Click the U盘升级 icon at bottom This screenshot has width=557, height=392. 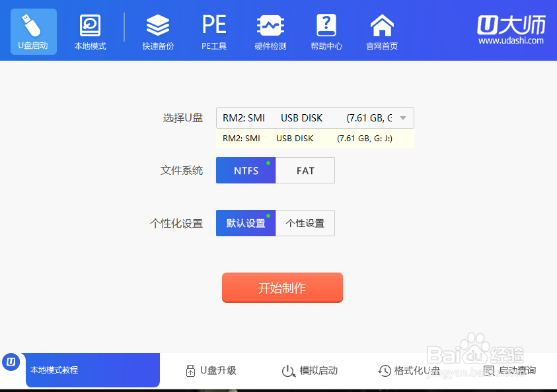(x=210, y=371)
